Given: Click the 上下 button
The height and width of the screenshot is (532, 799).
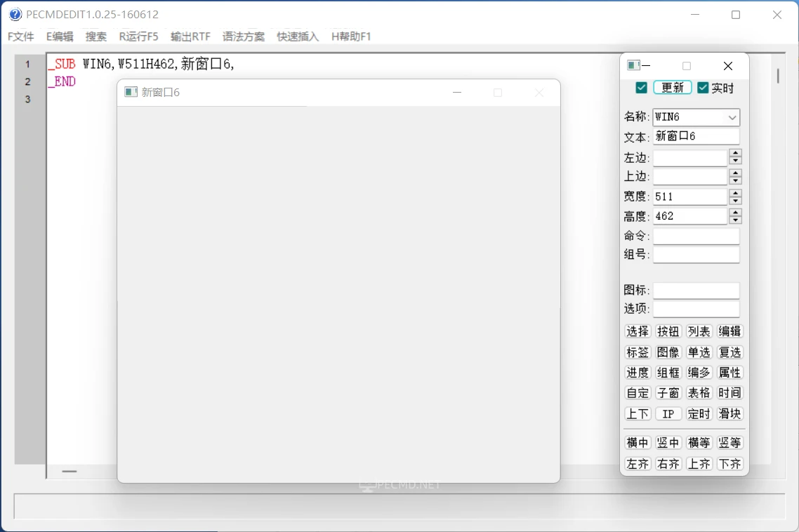Looking at the screenshot, I should point(638,414).
